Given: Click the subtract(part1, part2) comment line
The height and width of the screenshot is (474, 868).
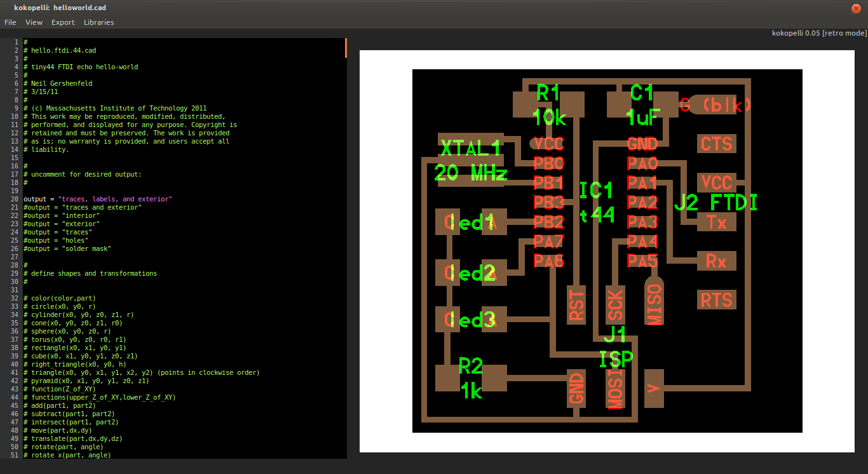Looking at the screenshot, I should tap(69, 414).
